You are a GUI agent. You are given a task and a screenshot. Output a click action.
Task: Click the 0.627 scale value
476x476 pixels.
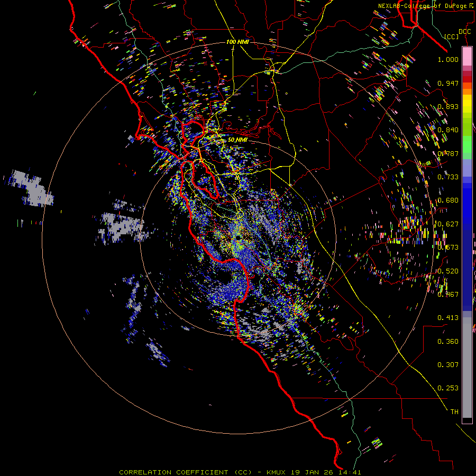pyautogui.click(x=448, y=224)
